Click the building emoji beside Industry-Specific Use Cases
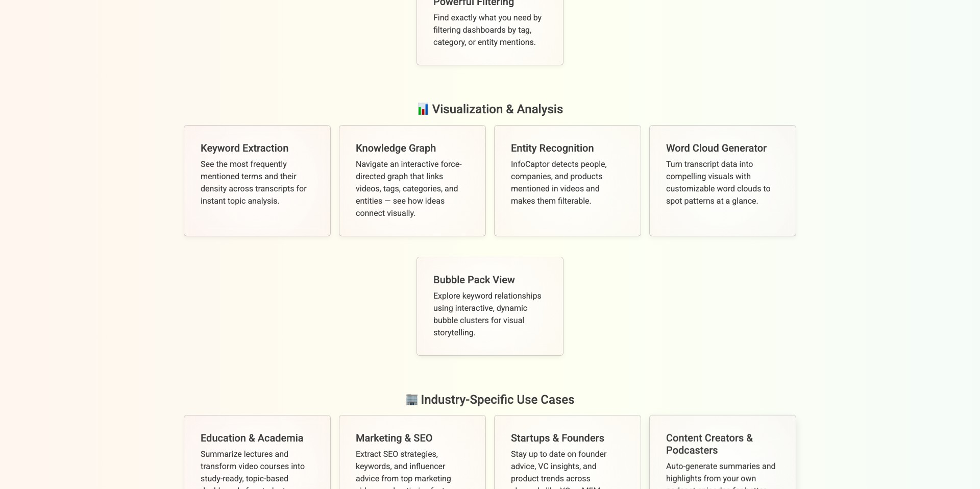This screenshot has width=980, height=489. click(x=411, y=400)
